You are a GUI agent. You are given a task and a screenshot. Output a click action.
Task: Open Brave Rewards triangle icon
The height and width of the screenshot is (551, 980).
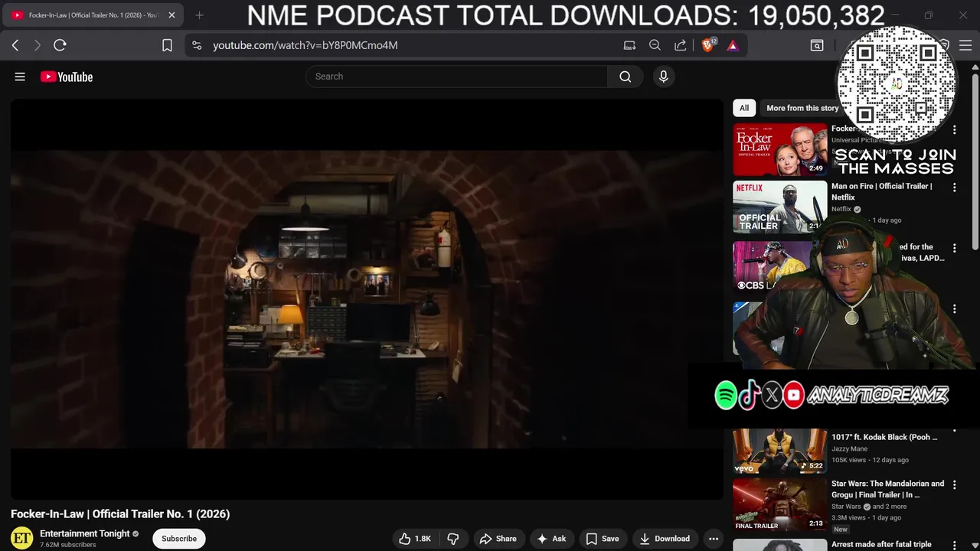(x=733, y=45)
